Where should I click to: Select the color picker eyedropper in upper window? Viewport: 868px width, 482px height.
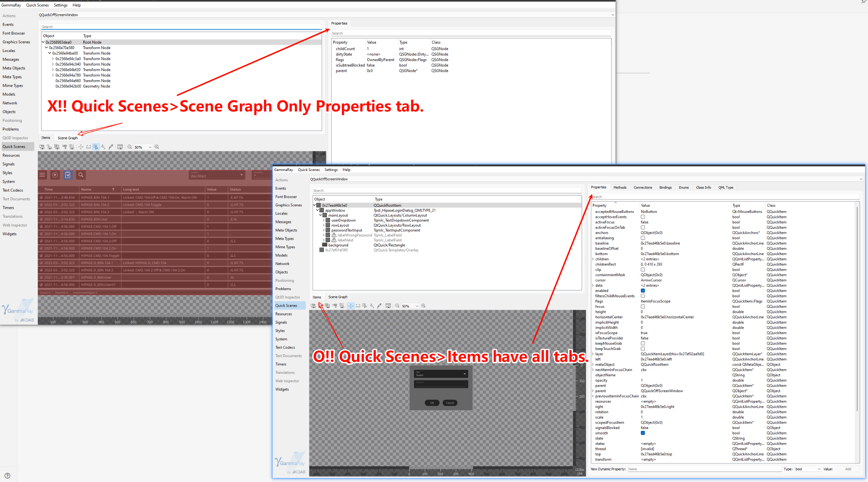click(x=111, y=147)
